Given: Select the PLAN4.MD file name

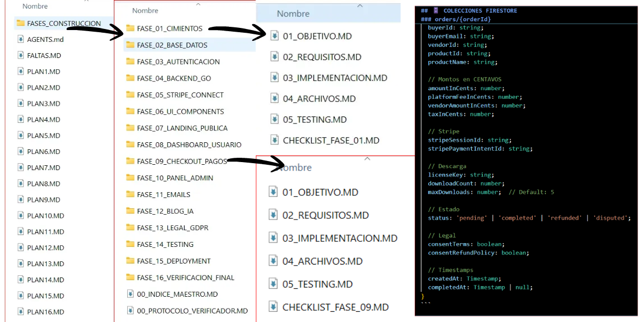Looking at the screenshot, I should coord(43,120).
